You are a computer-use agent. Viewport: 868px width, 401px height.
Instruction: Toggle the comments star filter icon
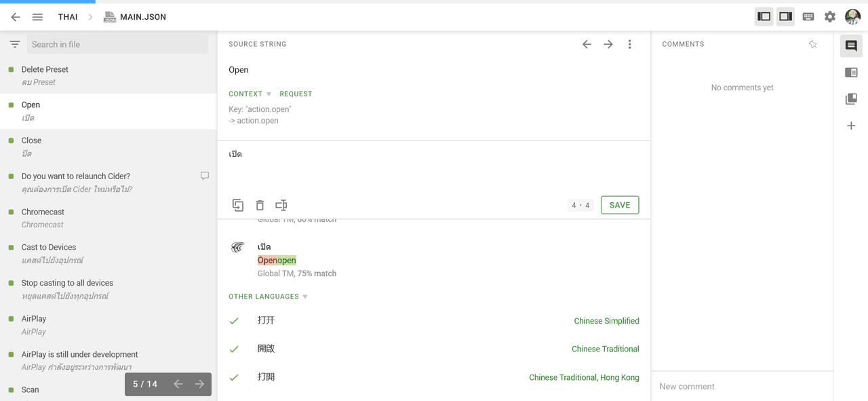(x=812, y=45)
